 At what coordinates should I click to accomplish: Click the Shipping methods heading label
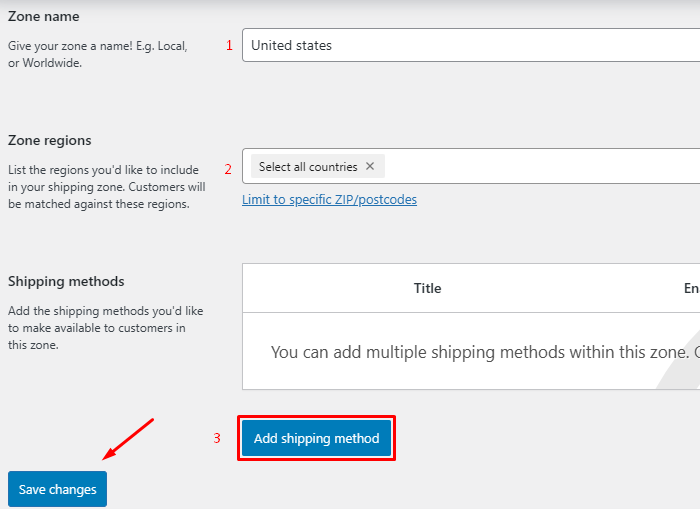[x=66, y=282]
